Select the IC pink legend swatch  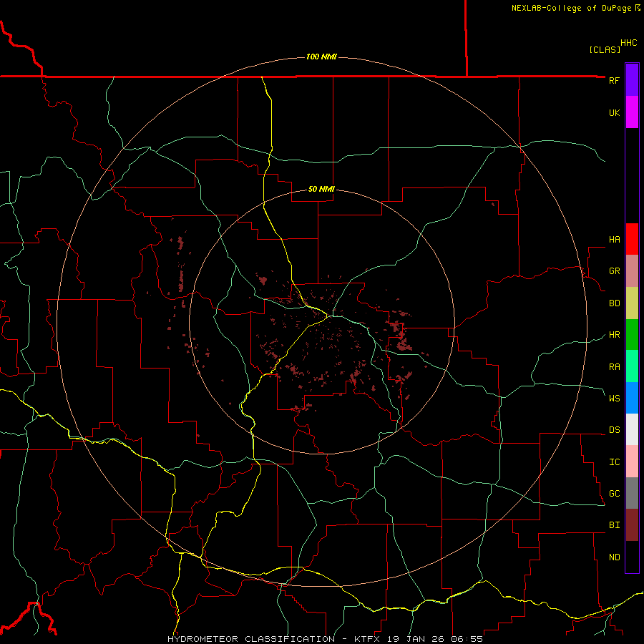point(632,462)
